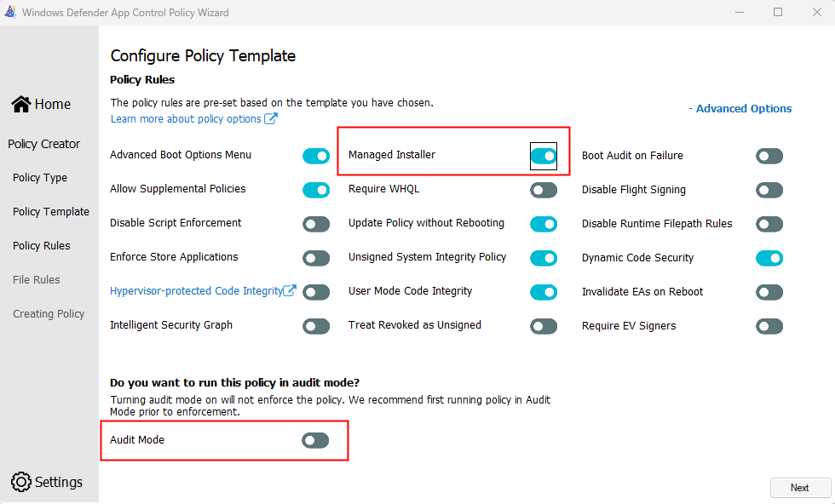
Task: Enable Require WHQL switch
Action: (x=544, y=190)
